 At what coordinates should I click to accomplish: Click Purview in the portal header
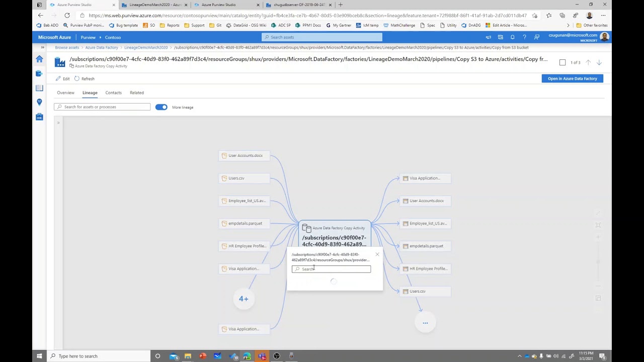pos(88,37)
